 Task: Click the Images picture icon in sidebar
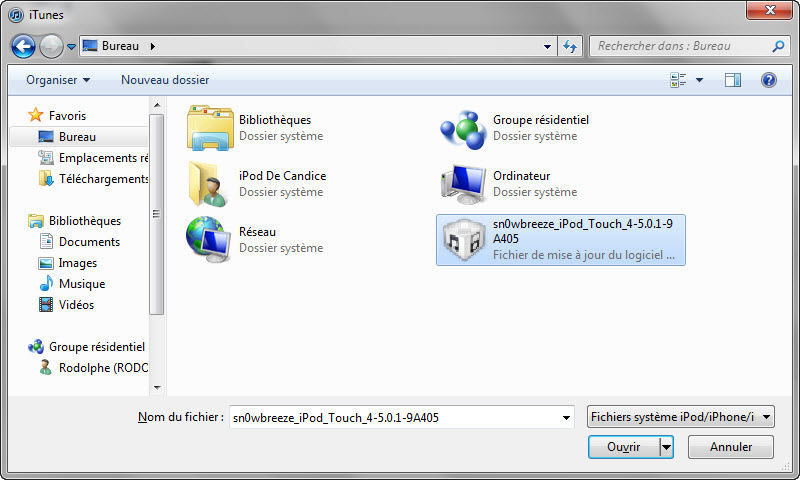pos(46,263)
